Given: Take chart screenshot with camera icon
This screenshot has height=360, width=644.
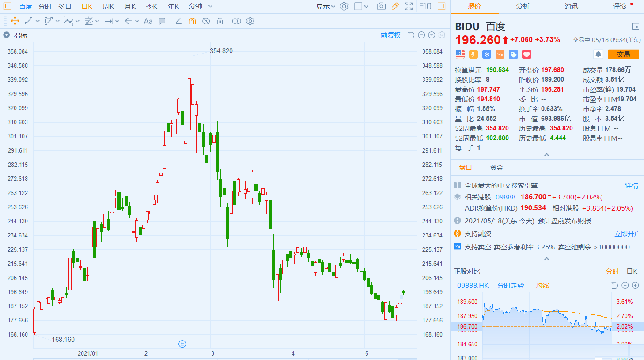Looking at the screenshot, I should tap(381, 6).
